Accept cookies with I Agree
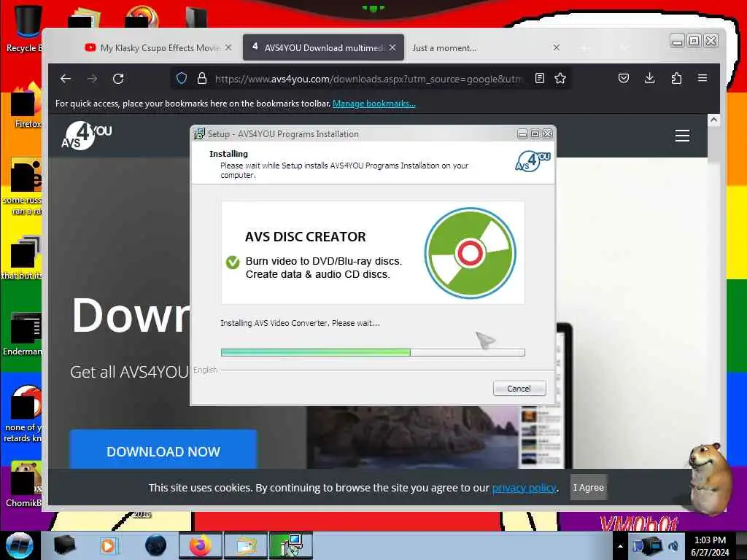The width and height of the screenshot is (747, 560). [589, 487]
